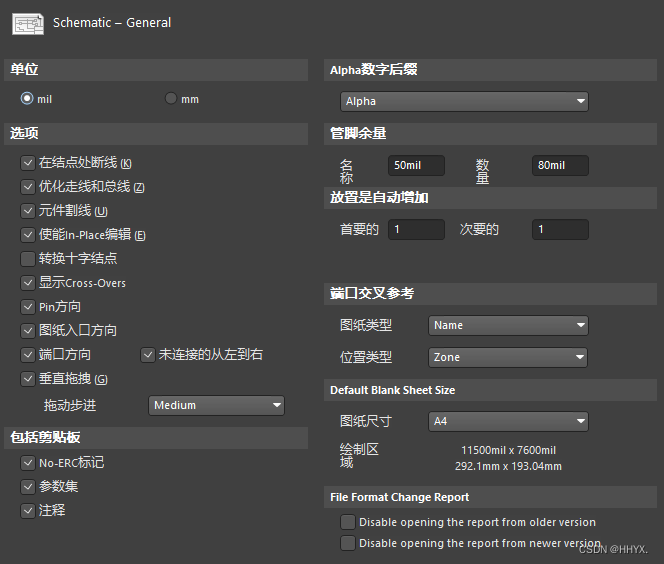Open the 位置类型 Zone dropdown
Image resolution: width=664 pixels, height=564 pixels.
pyautogui.click(x=508, y=357)
